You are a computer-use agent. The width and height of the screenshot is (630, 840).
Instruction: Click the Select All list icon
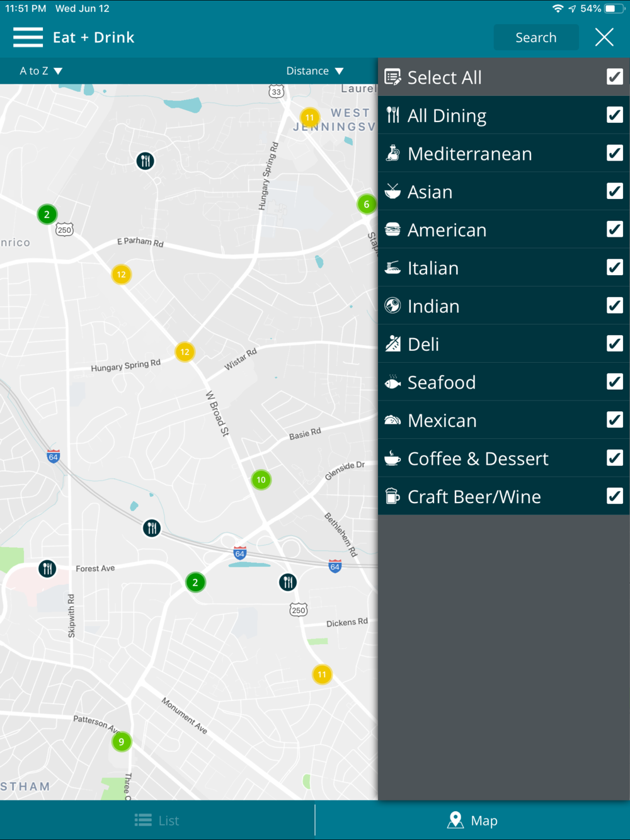pos(392,77)
